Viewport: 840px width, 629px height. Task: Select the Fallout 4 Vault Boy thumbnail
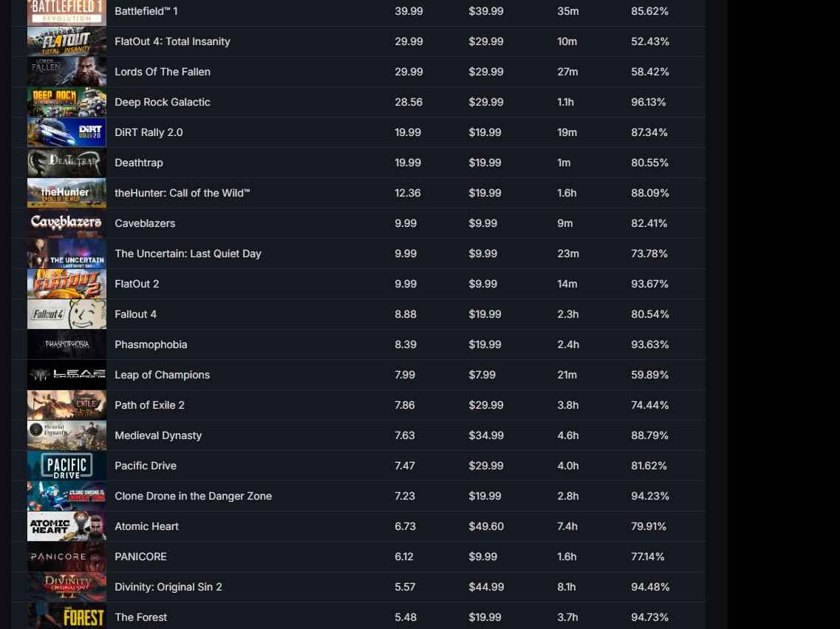(66, 315)
